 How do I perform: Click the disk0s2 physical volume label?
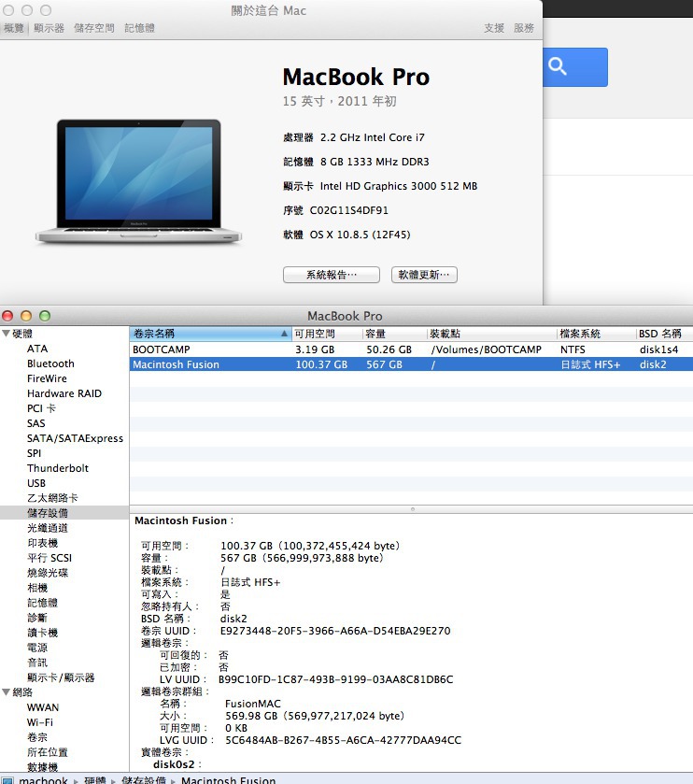[174, 764]
